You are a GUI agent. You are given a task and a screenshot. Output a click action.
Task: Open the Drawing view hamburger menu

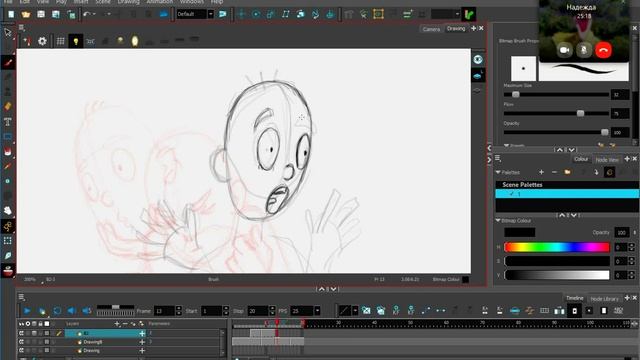pyautogui.click(x=22, y=28)
